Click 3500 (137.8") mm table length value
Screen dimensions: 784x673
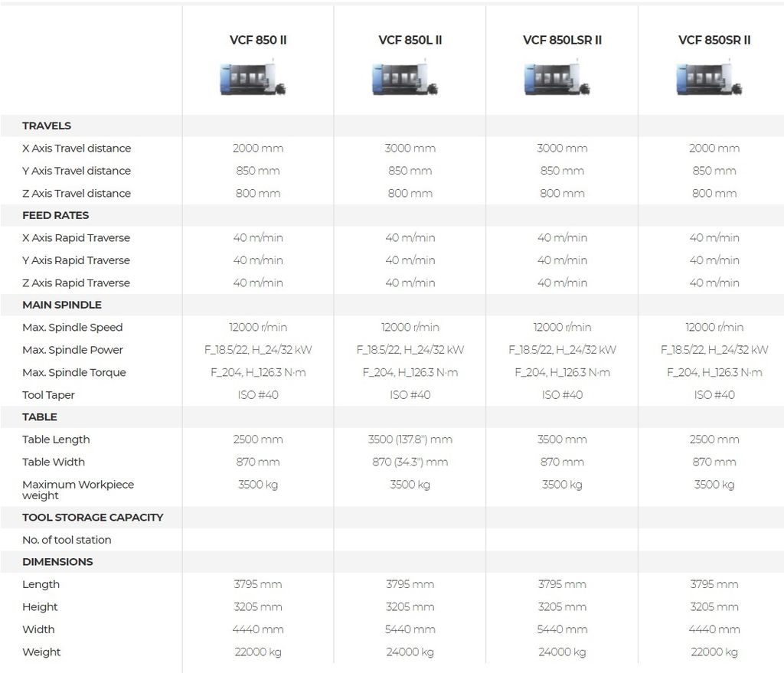tap(410, 439)
